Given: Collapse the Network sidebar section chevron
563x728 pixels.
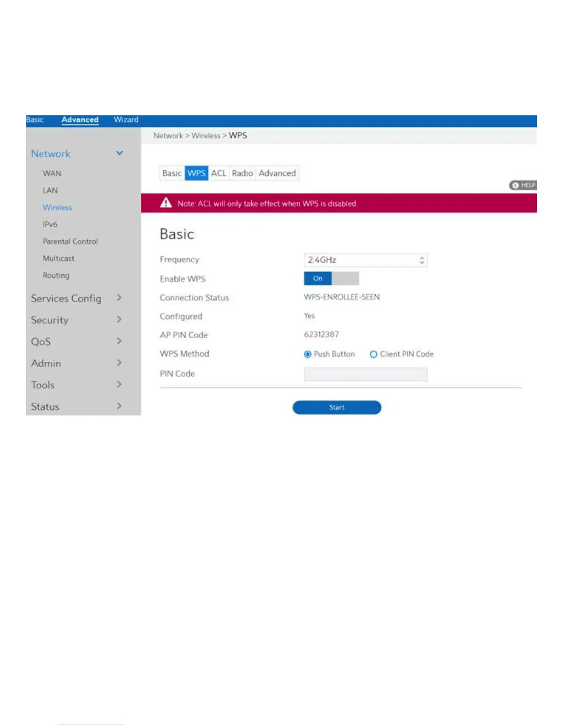Looking at the screenshot, I should [120, 153].
